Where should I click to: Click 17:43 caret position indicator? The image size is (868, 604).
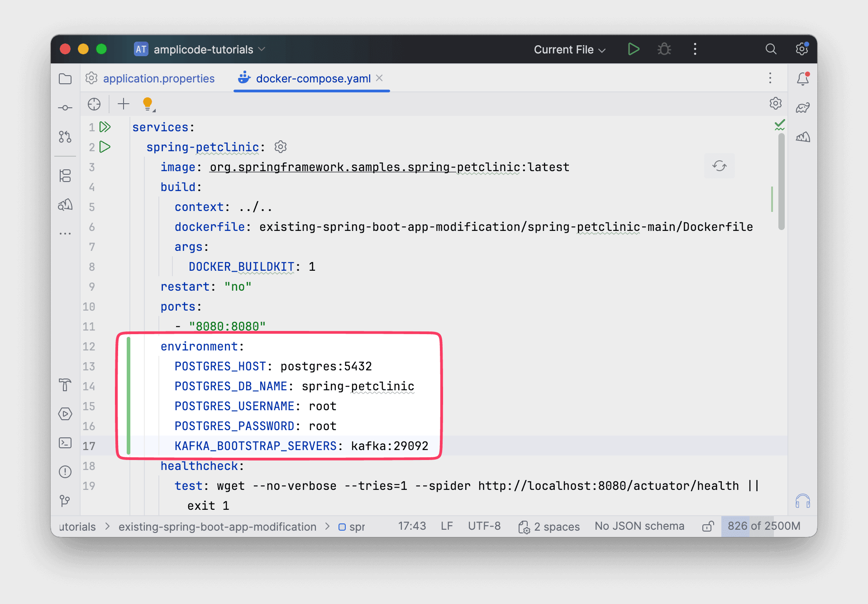coord(412,526)
